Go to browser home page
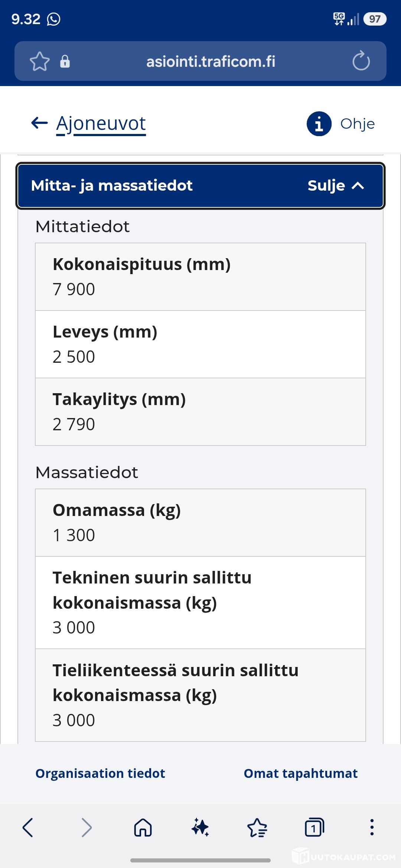 coord(143,827)
